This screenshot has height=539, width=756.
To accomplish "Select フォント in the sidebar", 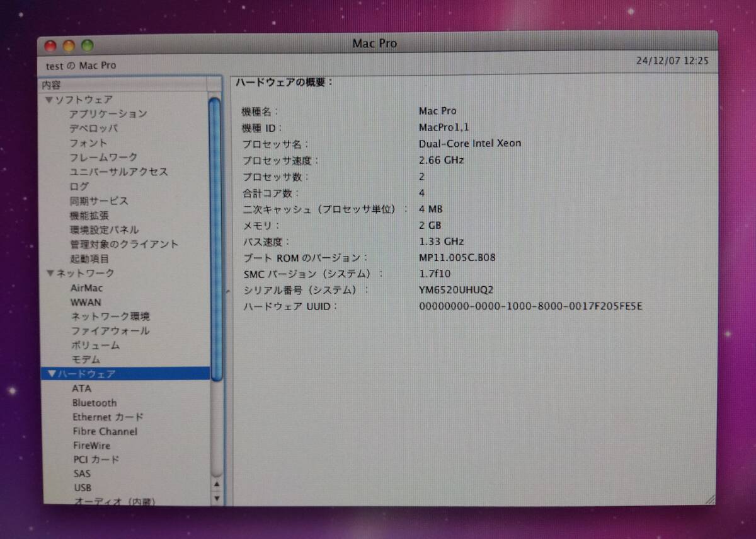I will click(x=88, y=143).
